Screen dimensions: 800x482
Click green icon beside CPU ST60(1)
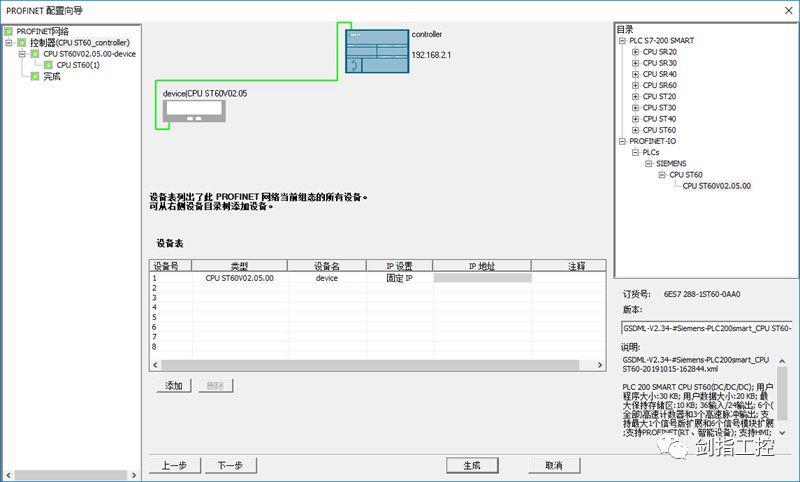coord(48,65)
